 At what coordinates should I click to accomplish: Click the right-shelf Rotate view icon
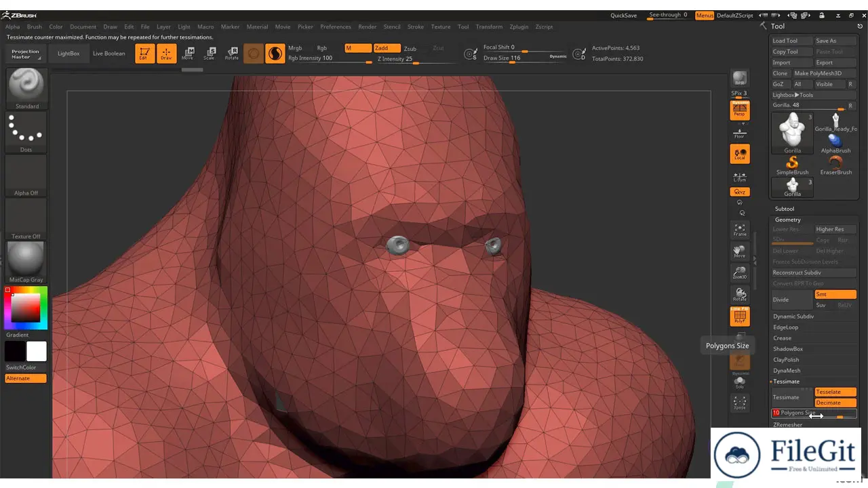click(x=740, y=294)
